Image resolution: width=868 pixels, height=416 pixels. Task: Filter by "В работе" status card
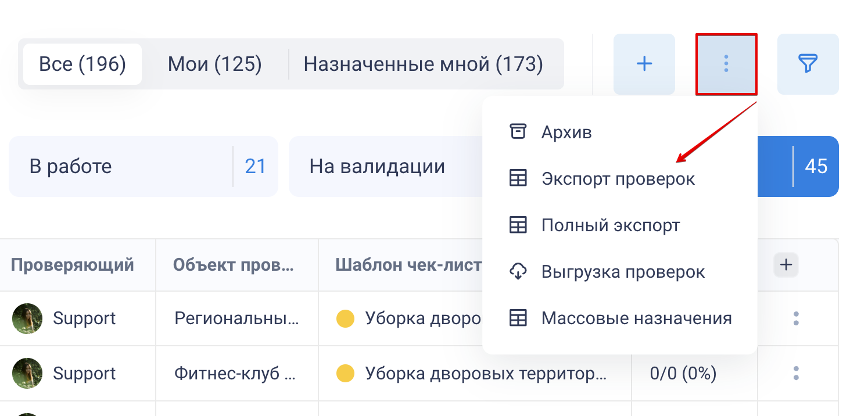coord(143,166)
